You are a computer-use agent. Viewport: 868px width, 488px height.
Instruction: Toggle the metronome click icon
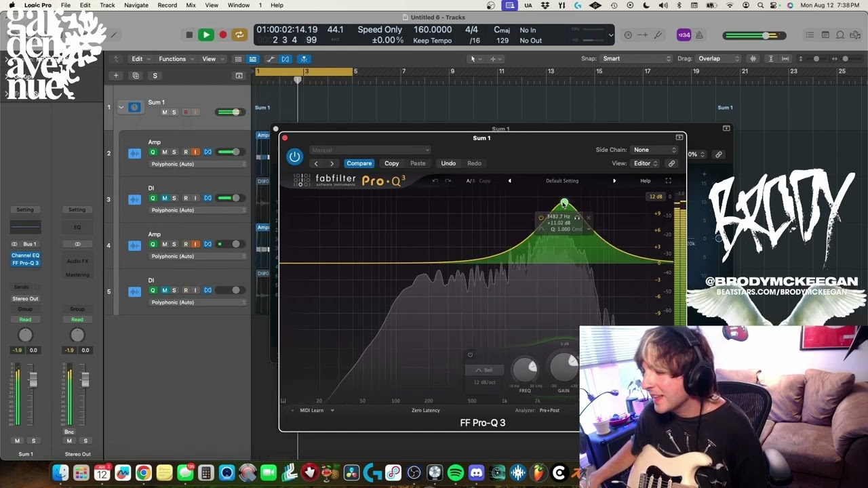(699, 35)
